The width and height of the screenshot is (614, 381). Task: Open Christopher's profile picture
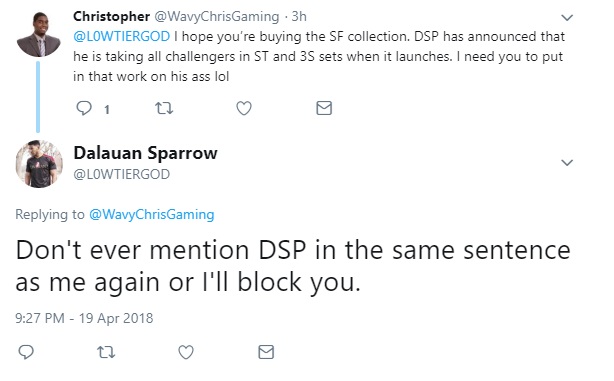pyautogui.click(x=38, y=34)
